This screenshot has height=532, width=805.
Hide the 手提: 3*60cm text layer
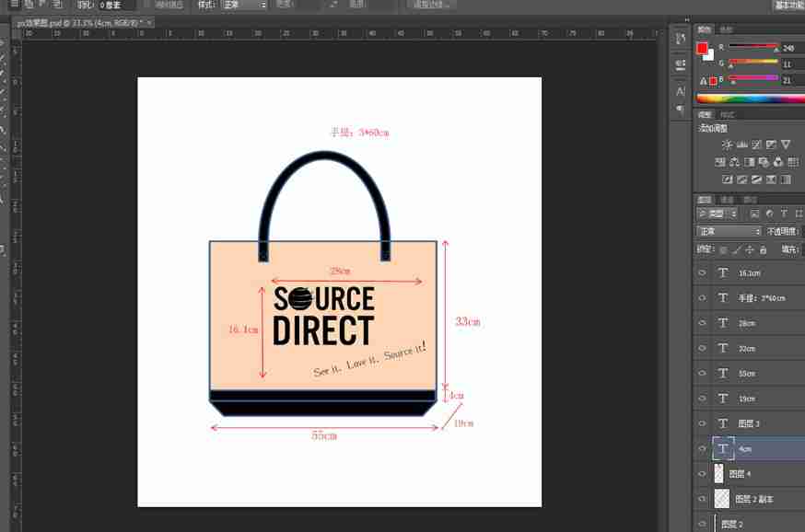703,298
